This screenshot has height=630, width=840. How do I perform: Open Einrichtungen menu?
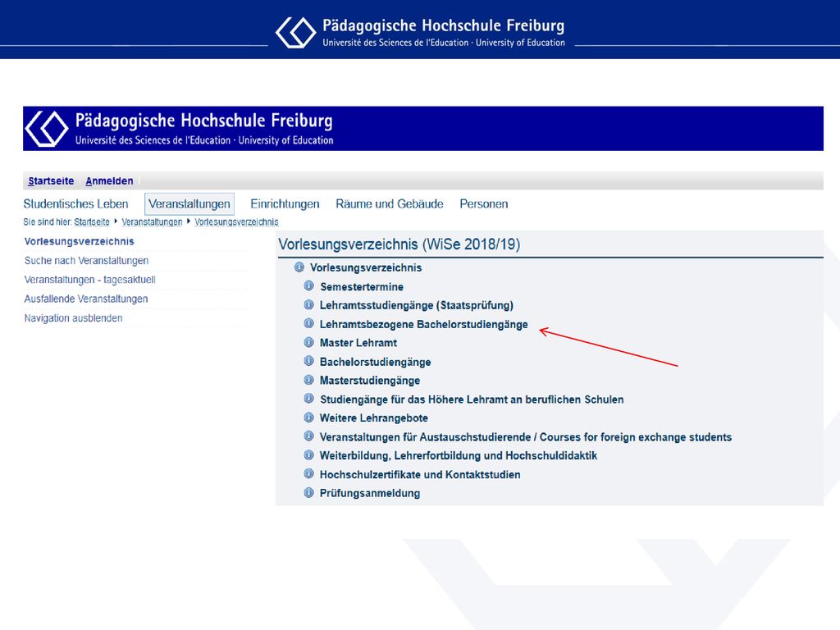click(x=285, y=204)
